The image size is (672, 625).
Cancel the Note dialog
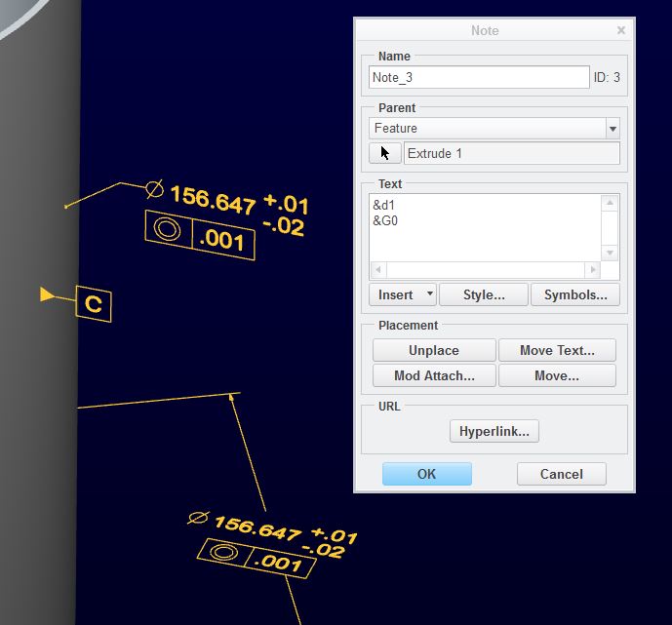(x=562, y=474)
